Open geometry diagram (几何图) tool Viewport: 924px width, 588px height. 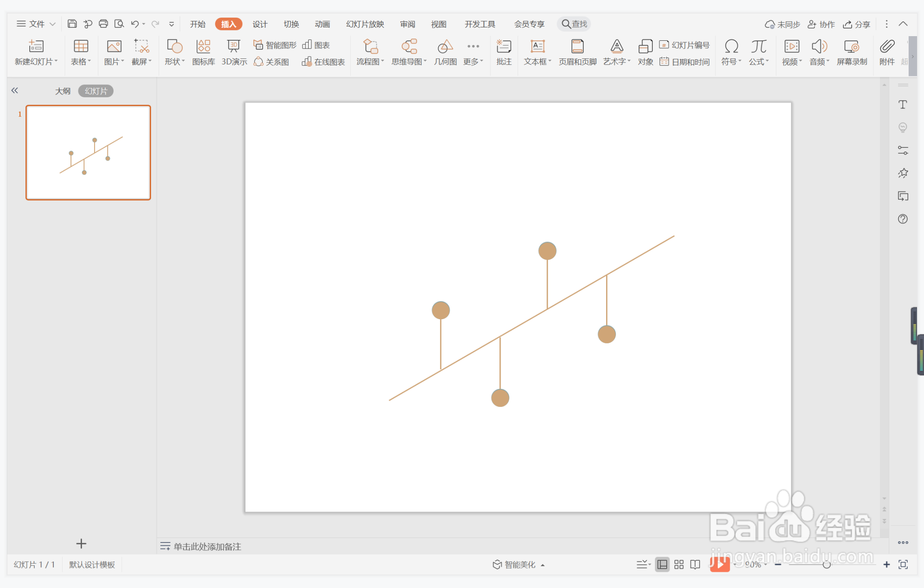445,52
